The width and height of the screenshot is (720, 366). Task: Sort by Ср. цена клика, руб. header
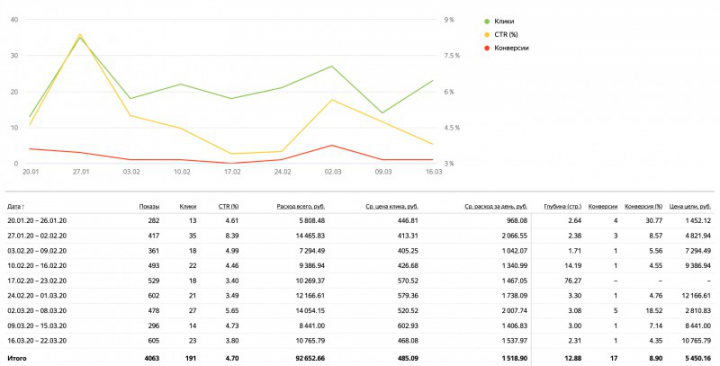[x=392, y=207]
